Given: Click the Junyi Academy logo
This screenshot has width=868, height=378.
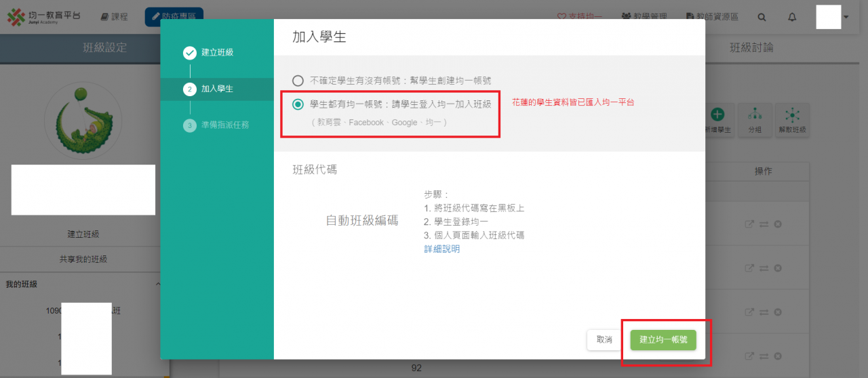Looking at the screenshot, I should tap(43, 17).
